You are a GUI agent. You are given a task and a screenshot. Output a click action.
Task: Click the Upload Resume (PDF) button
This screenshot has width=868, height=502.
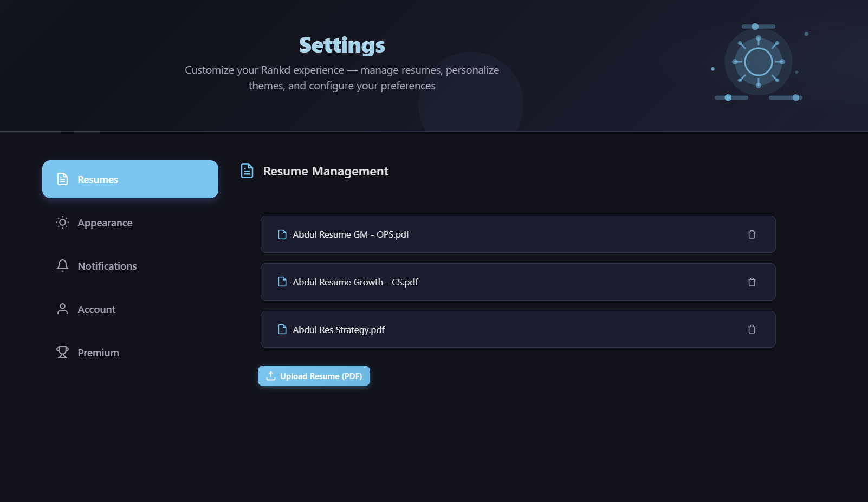coord(314,376)
